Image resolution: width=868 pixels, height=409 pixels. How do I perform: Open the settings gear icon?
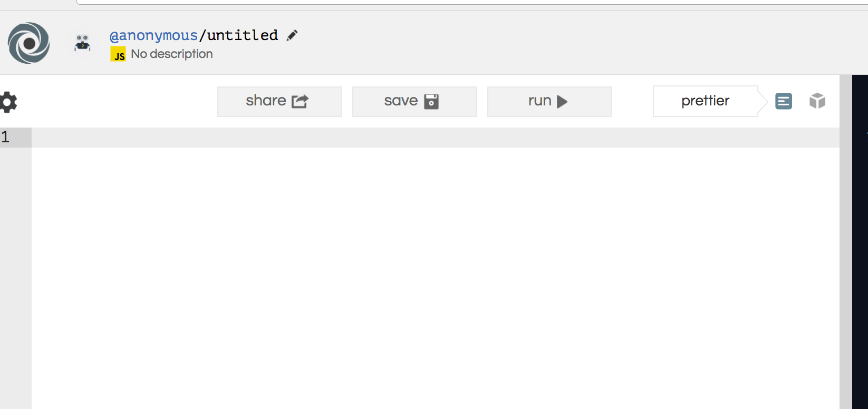pos(8,102)
